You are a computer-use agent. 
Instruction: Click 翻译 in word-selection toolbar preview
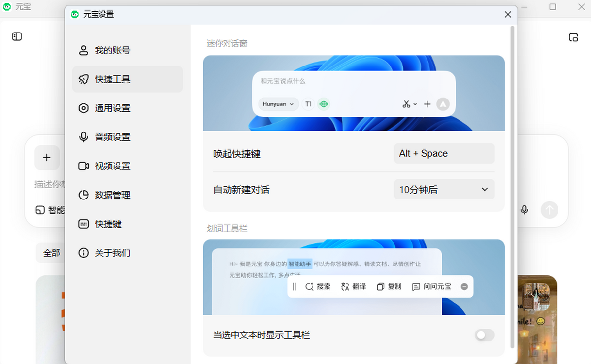[354, 287]
